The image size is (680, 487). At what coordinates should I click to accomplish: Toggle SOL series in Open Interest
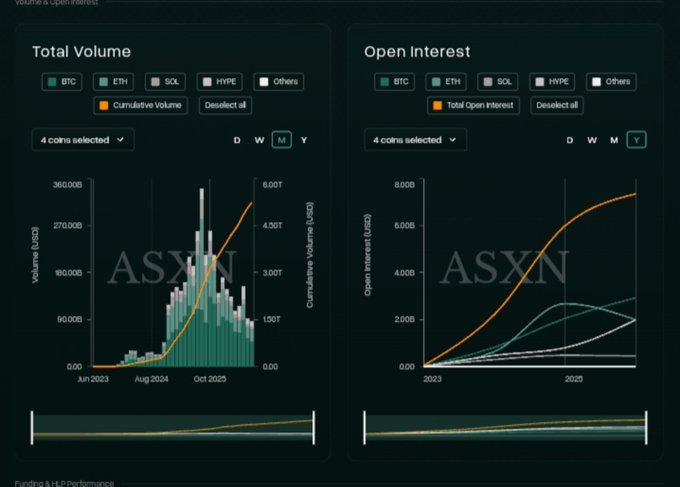pos(498,82)
